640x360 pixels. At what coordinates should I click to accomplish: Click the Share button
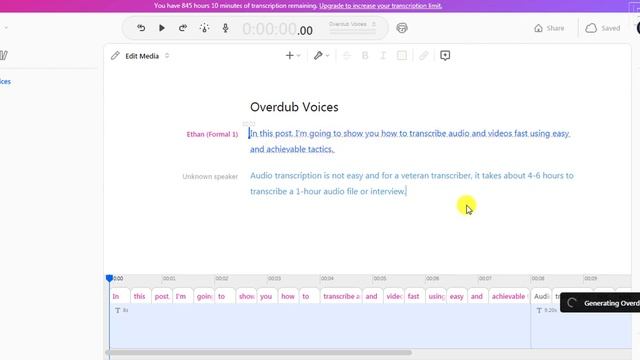tap(549, 28)
